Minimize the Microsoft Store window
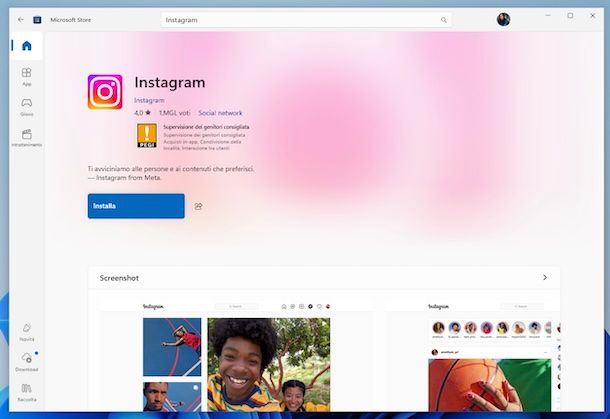Screen dimensions: 610x419 click(x=548, y=16)
